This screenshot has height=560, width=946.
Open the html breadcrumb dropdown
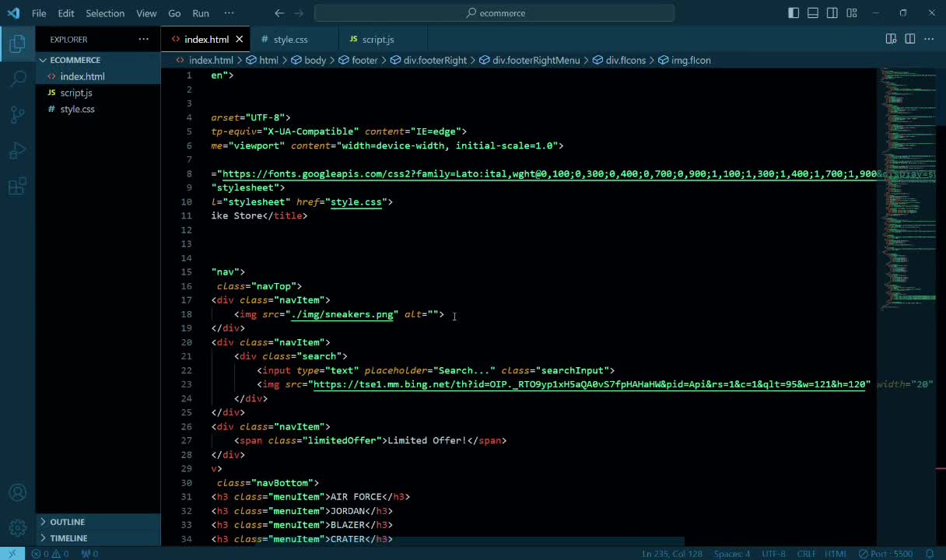[262, 60]
